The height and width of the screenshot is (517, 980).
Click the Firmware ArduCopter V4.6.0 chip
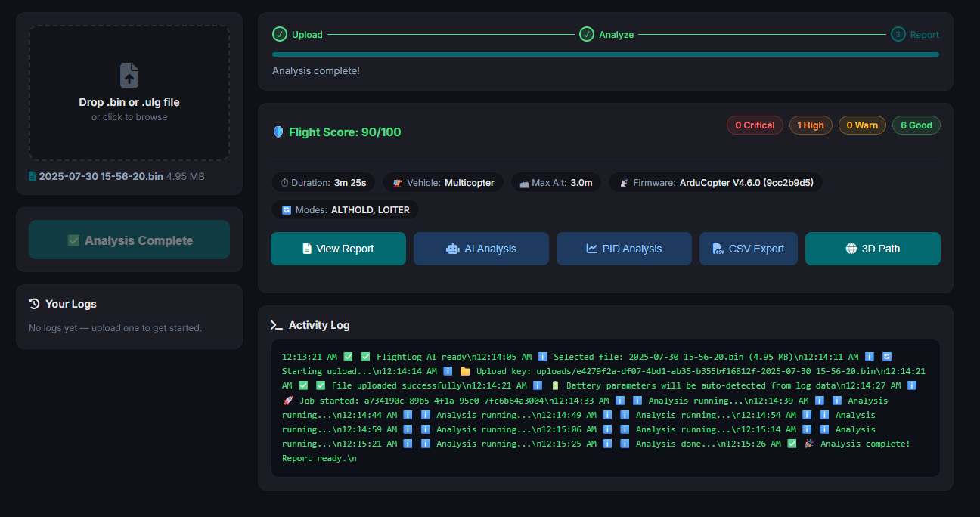(x=716, y=183)
